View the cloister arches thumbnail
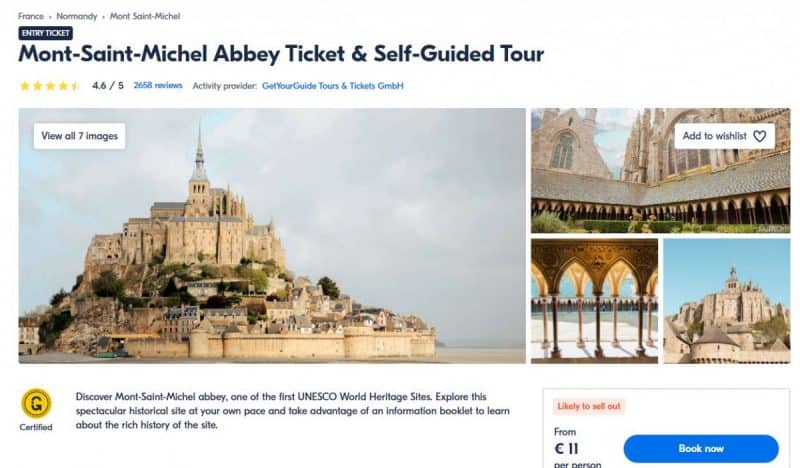800x468 pixels. click(594, 300)
